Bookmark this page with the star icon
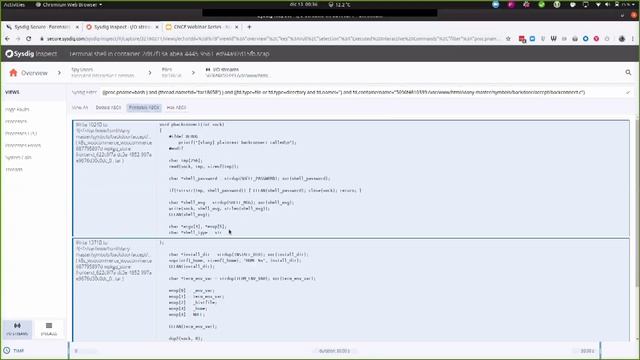 click(x=508, y=39)
